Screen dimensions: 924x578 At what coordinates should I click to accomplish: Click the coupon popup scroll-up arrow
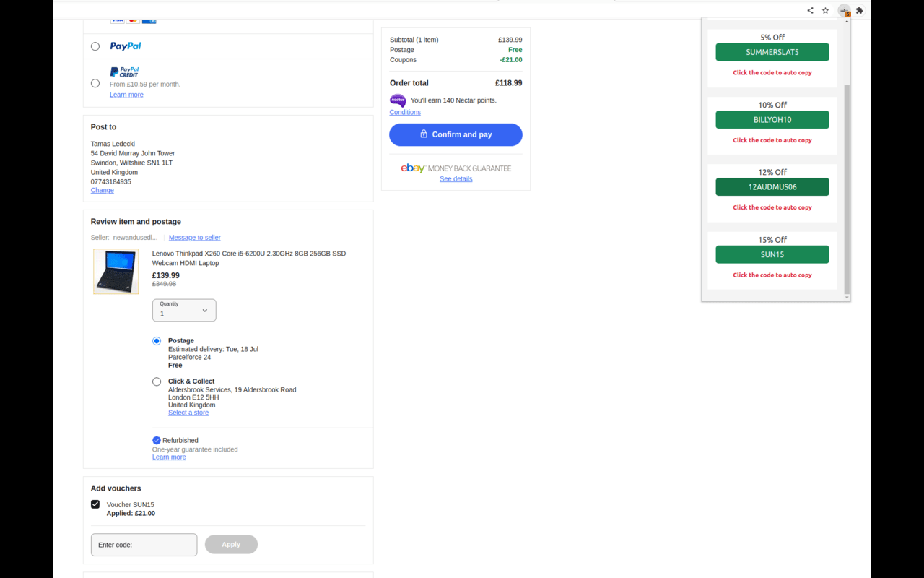tap(847, 22)
